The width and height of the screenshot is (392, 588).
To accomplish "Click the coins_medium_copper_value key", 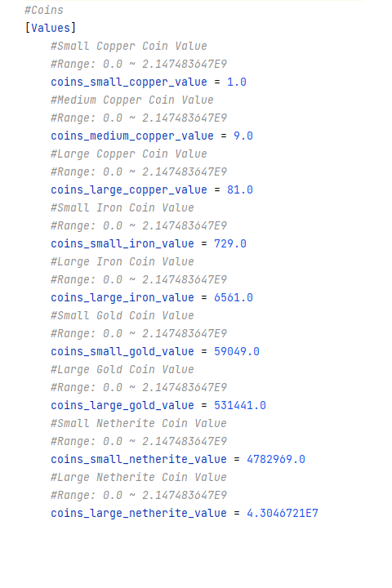I will pyautogui.click(x=132, y=136).
